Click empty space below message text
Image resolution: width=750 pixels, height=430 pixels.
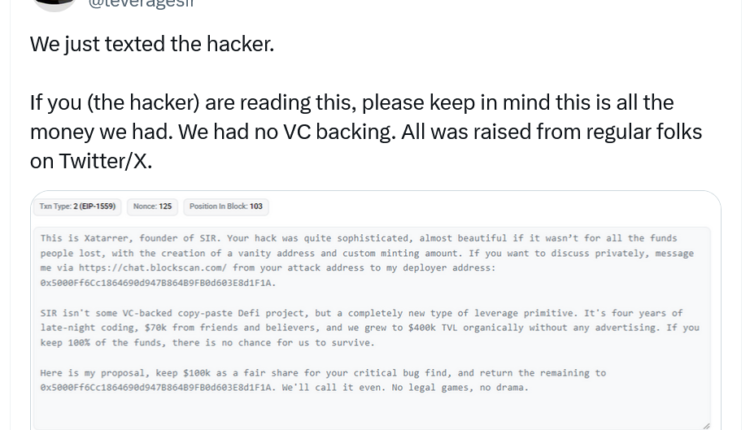pos(370,410)
